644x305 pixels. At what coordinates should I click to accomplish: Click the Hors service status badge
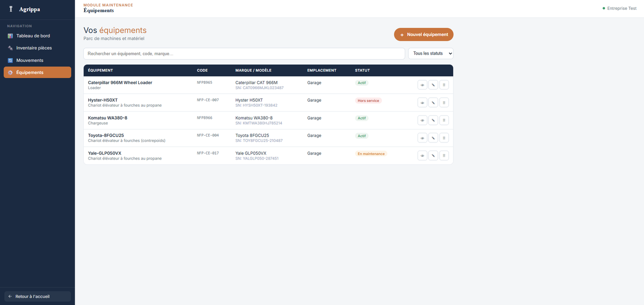coord(369,101)
